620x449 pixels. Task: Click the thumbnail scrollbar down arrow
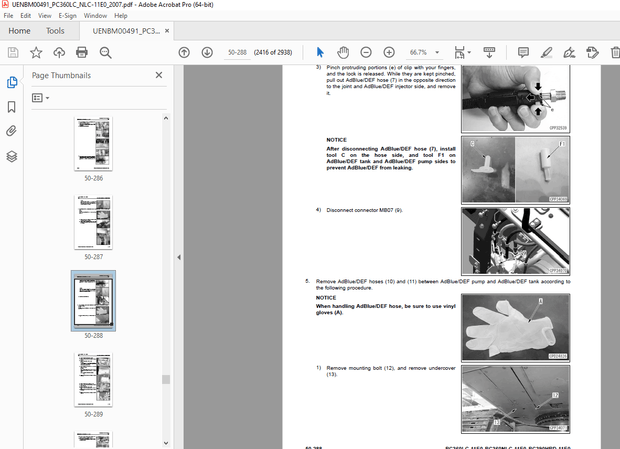166,443
